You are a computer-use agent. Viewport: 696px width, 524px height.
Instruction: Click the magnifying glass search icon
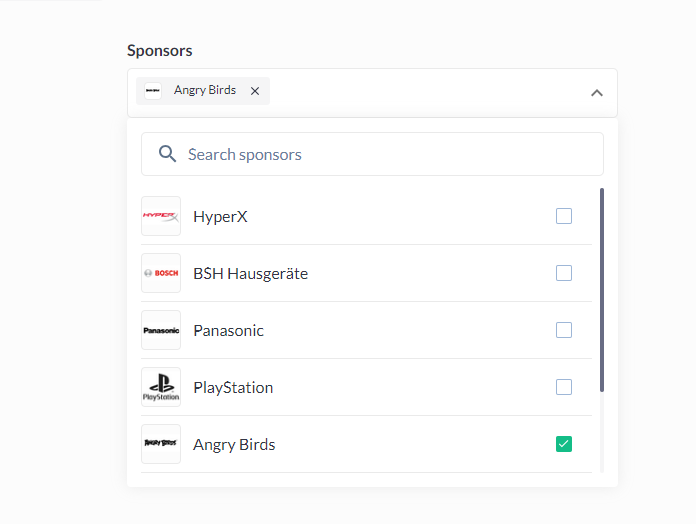click(x=167, y=154)
